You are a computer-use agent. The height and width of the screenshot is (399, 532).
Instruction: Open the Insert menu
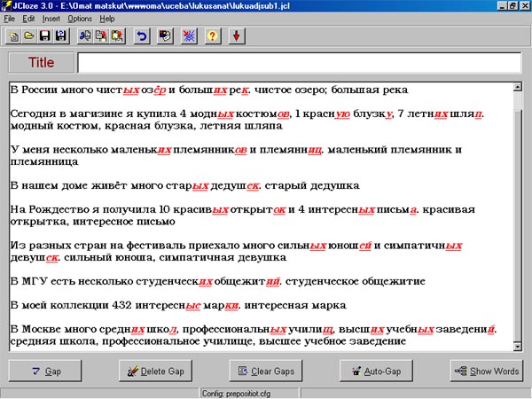point(52,18)
